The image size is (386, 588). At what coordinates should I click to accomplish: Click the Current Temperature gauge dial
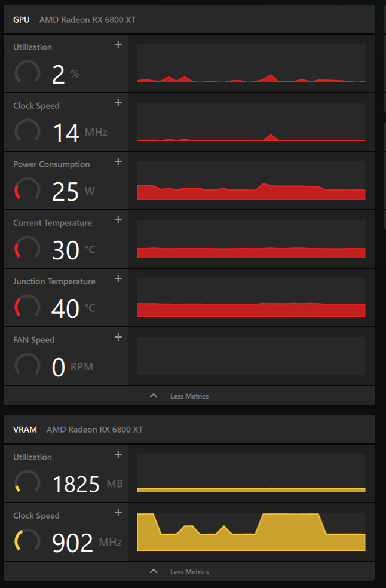27,248
